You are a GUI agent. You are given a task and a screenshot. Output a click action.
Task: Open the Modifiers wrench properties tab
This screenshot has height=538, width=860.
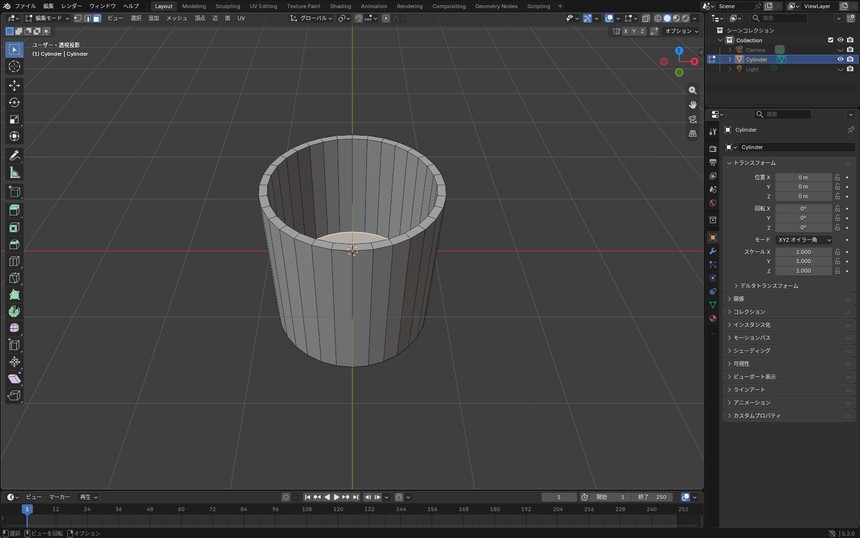point(712,251)
